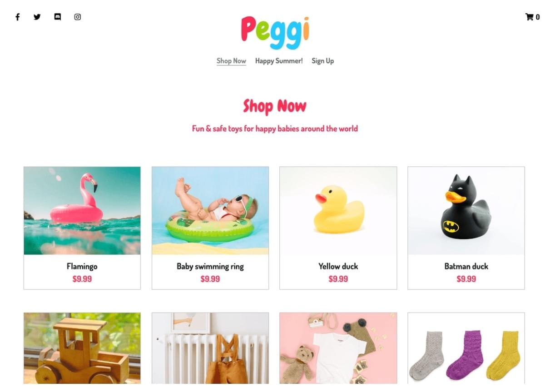Viewport: 545px width, 392px height.
Task: Open the Yellow duck product title
Action: click(338, 267)
